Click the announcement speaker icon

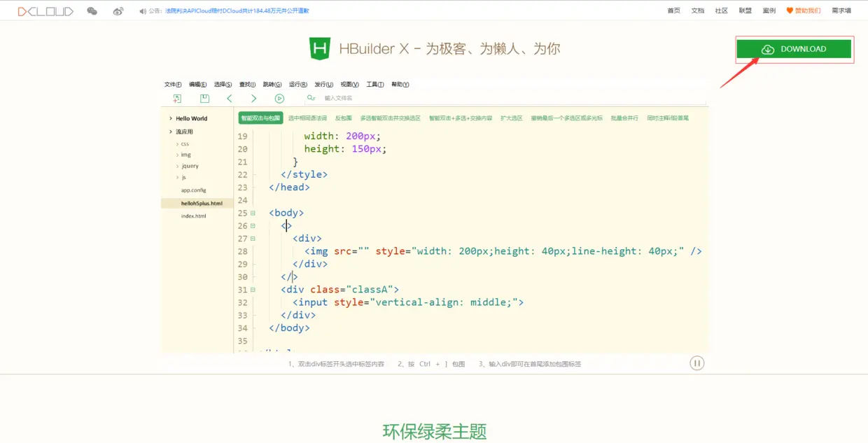click(143, 11)
